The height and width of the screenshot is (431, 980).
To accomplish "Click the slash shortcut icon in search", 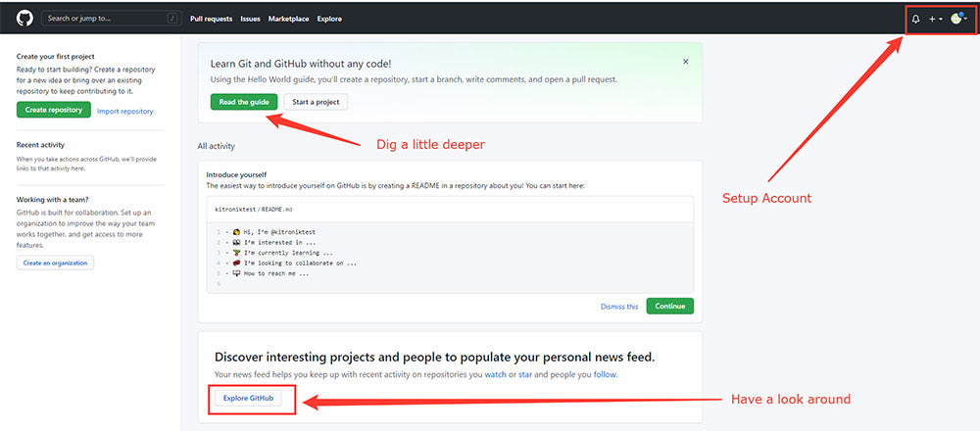I will 171,19.
